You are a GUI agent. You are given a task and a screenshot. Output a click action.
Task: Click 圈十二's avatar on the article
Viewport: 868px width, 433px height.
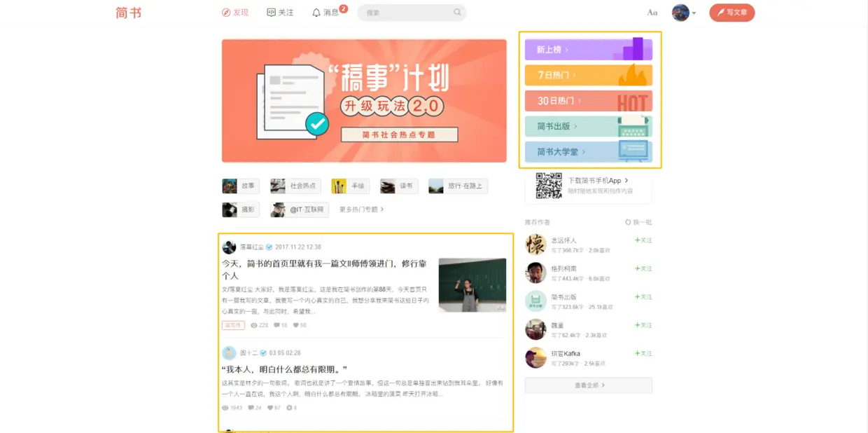coord(229,353)
